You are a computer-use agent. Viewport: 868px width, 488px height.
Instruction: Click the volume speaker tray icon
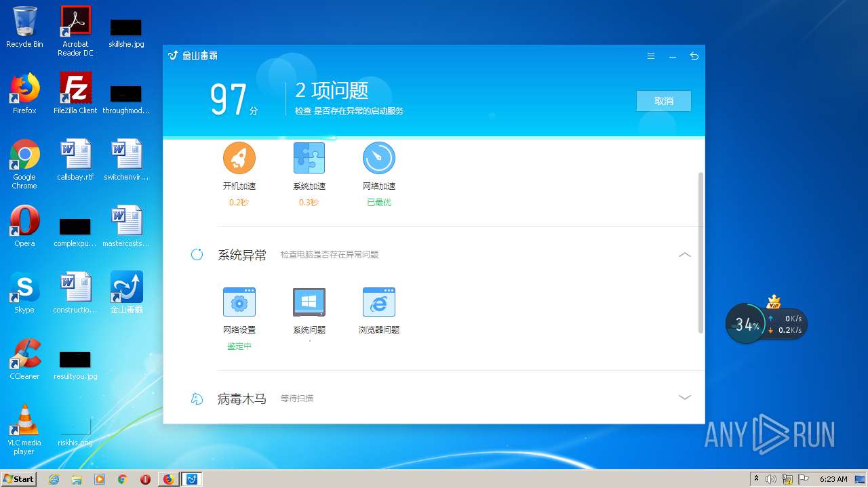click(772, 479)
